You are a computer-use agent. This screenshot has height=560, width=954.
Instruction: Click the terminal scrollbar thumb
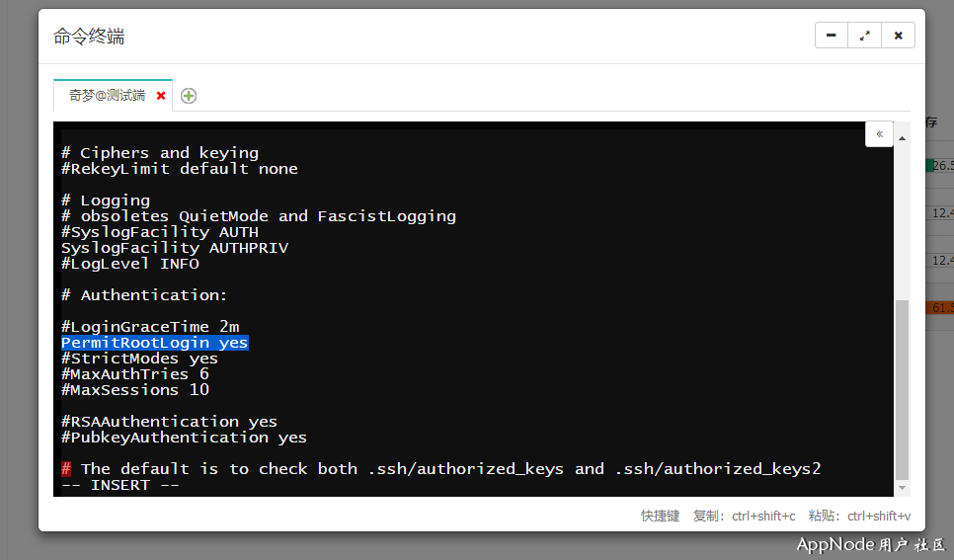coord(901,388)
